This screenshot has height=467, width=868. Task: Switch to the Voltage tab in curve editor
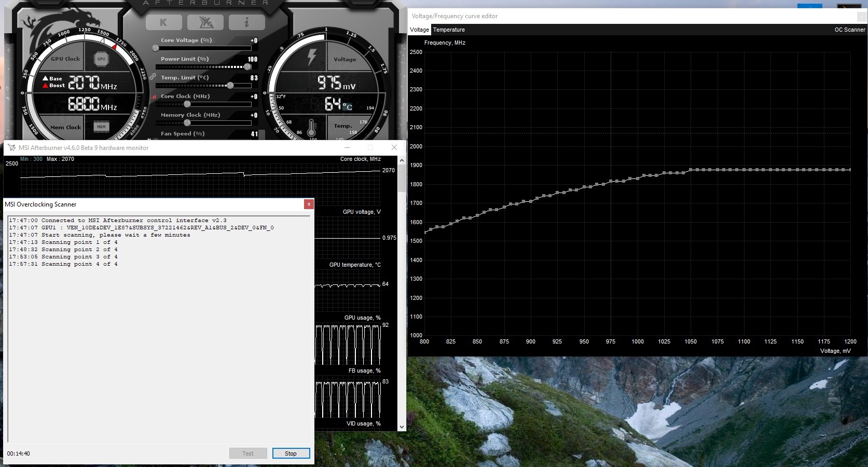[419, 30]
